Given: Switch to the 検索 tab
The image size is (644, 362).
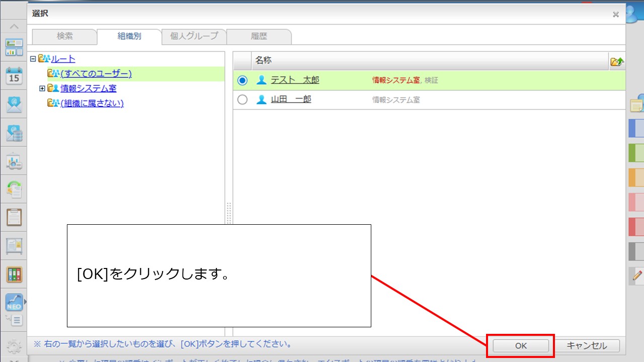Looking at the screenshot, I should 64,36.
